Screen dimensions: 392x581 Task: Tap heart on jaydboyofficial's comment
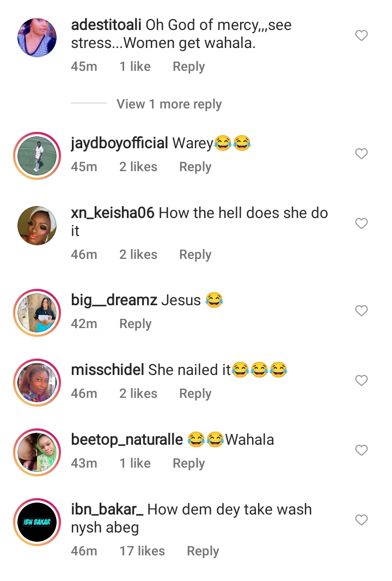(x=362, y=153)
